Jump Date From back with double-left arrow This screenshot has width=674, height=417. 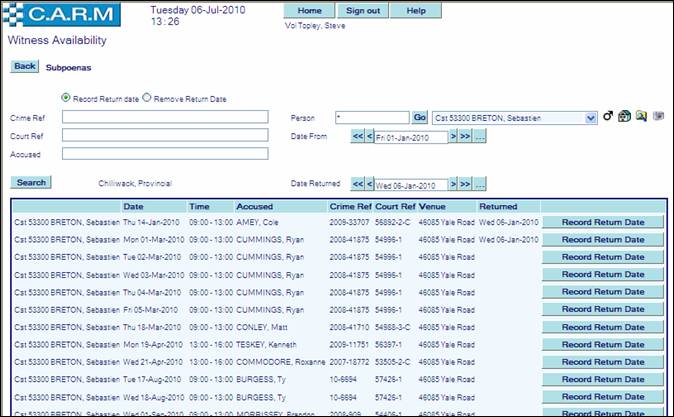pos(356,137)
